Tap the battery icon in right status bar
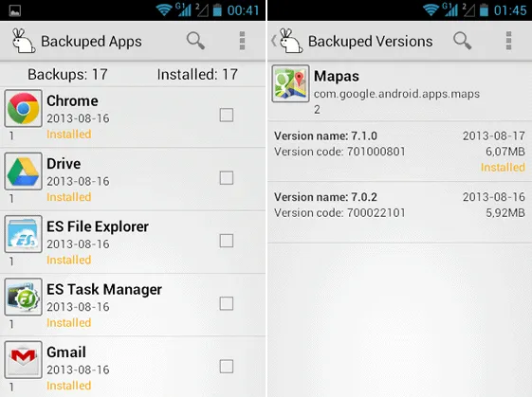This screenshot has width=532, height=397. click(x=484, y=9)
